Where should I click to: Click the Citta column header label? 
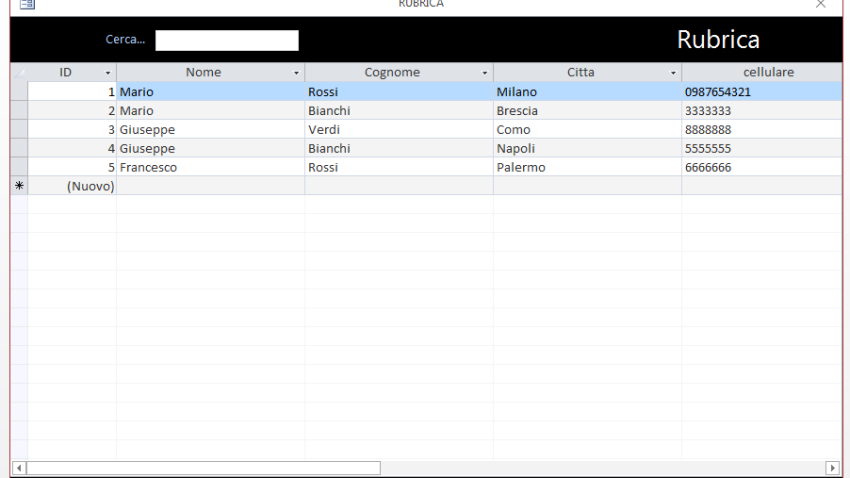[x=581, y=72]
